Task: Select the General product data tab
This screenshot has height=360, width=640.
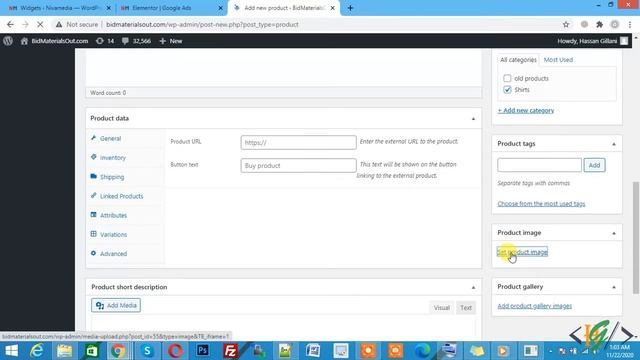Action: (110, 138)
